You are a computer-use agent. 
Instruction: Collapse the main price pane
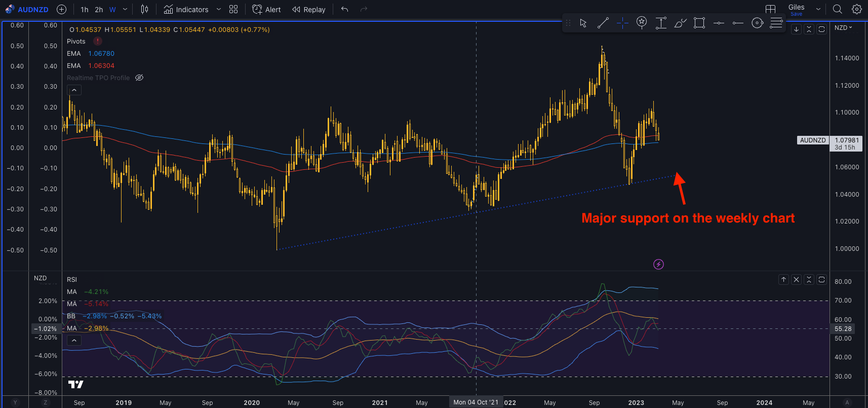point(809,29)
